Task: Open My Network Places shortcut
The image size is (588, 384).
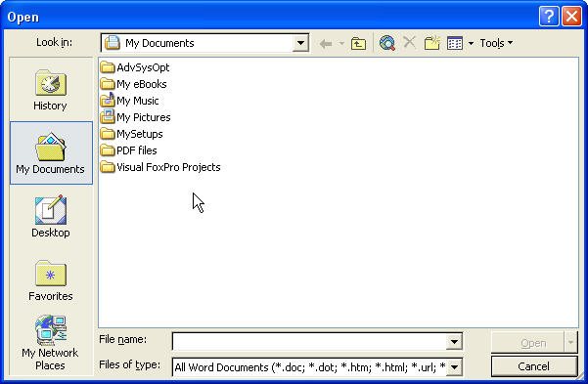Action: click(x=50, y=343)
